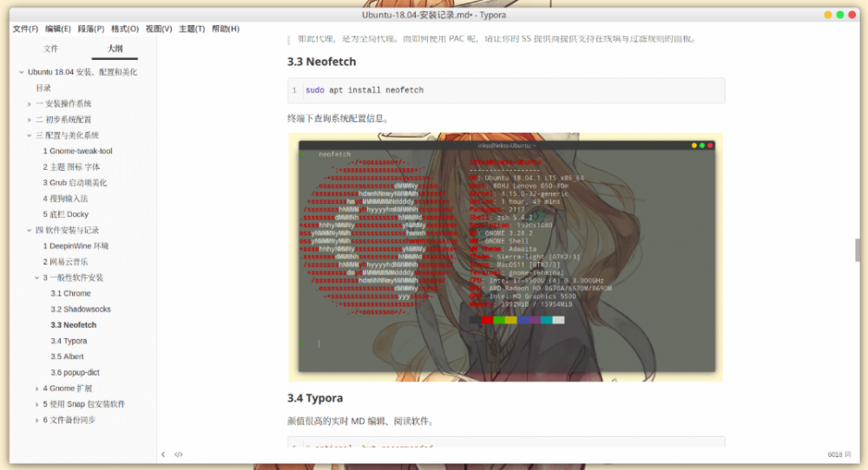Select 3.1 Chrome in outline
The width and height of the screenshot is (868, 470).
click(x=70, y=294)
